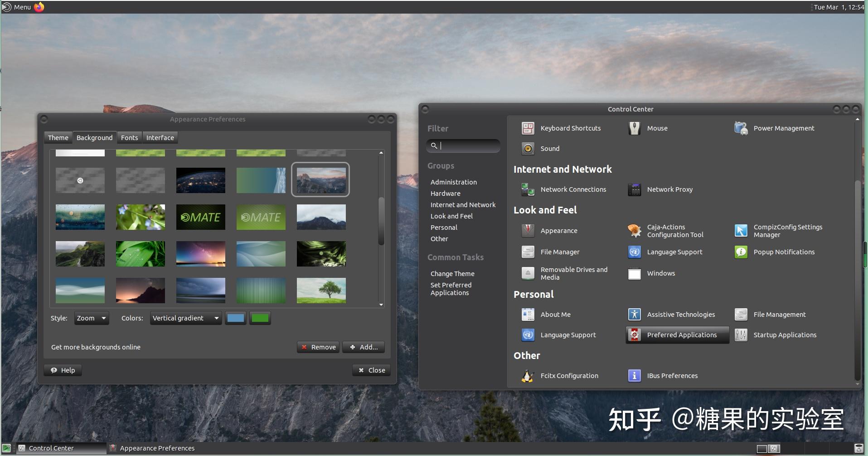The width and height of the screenshot is (868, 456).
Task: Switch to the Fonts tab
Action: [x=129, y=137]
